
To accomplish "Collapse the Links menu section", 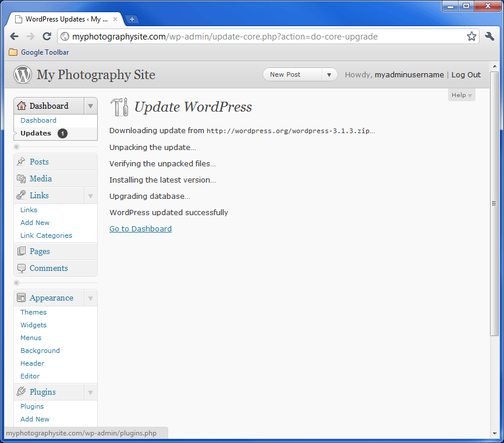I will pyautogui.click(x=91, y=196).
